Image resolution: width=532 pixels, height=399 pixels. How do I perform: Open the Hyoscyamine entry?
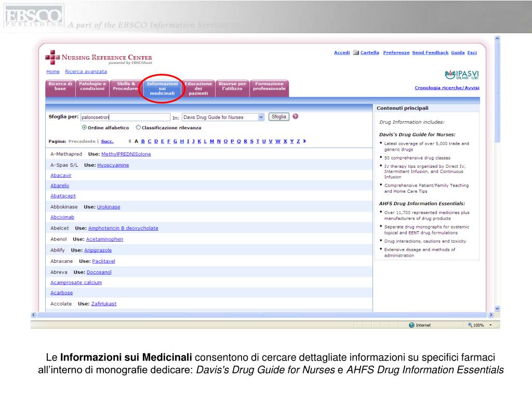113,165
